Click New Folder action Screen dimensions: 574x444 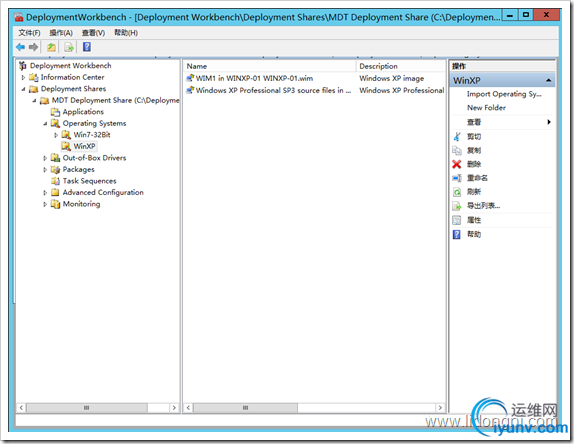click(x=486, y=108)
